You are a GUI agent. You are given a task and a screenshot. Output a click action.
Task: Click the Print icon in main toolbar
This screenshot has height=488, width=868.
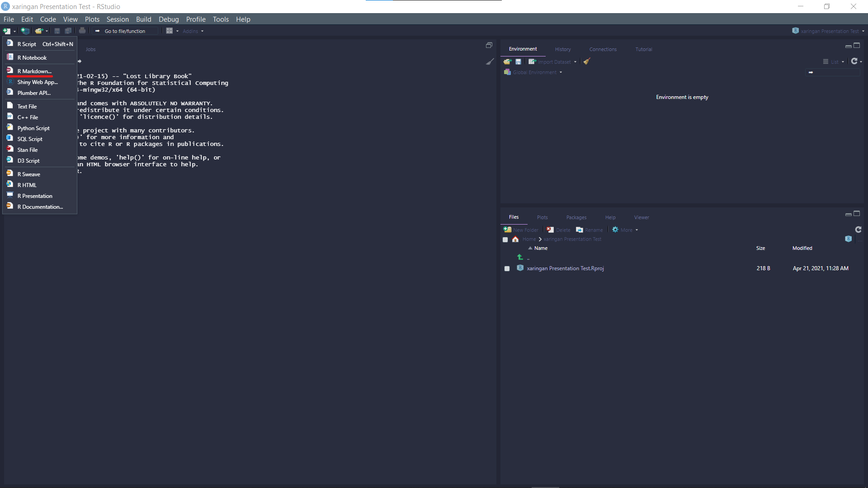click(x=82, y=31)
